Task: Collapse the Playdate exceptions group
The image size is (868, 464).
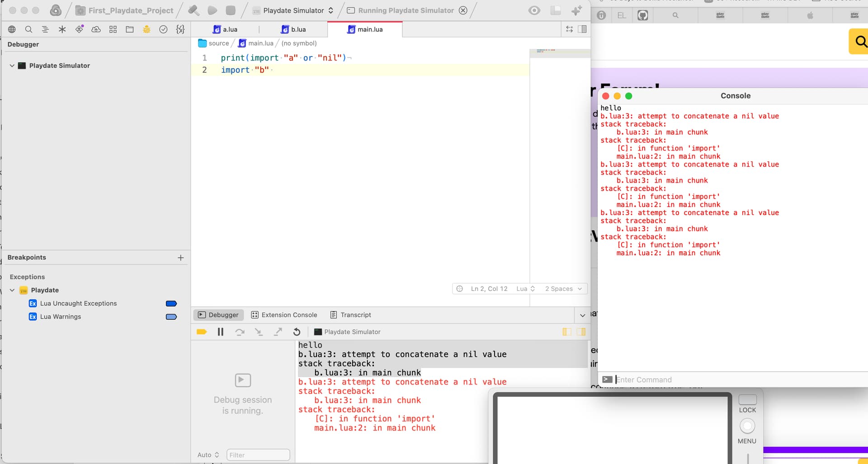Action: point(12,290)
